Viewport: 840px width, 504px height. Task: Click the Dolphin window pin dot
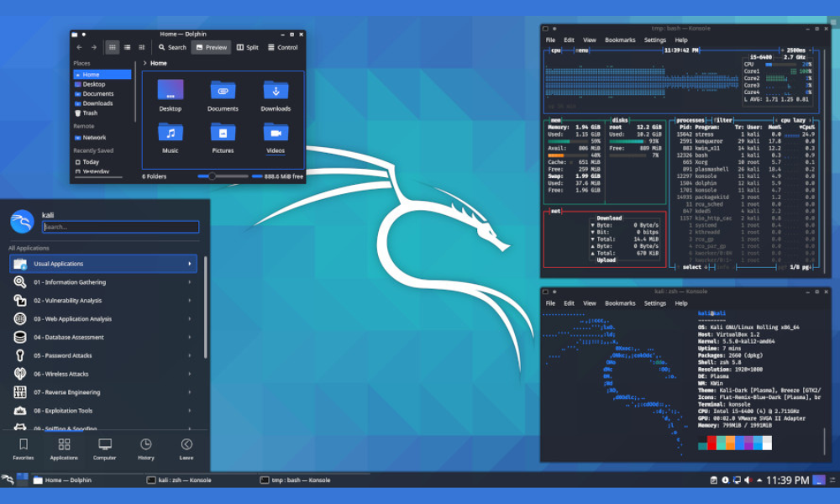click(x=83, y=34)
